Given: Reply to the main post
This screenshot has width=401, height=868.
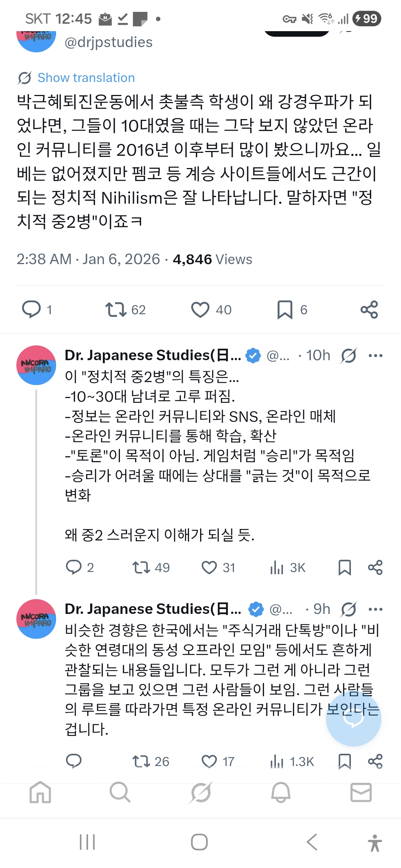Looking at the screenshot, I should (32, 309).
